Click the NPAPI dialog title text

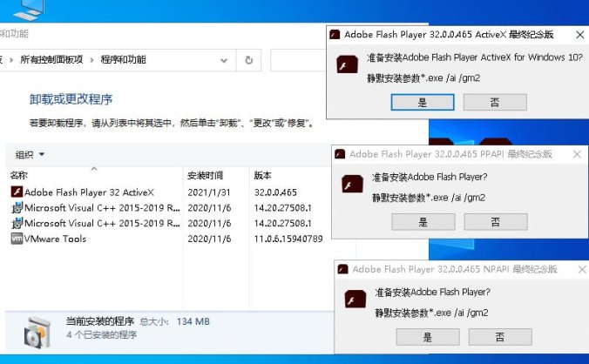click(455, 269)
